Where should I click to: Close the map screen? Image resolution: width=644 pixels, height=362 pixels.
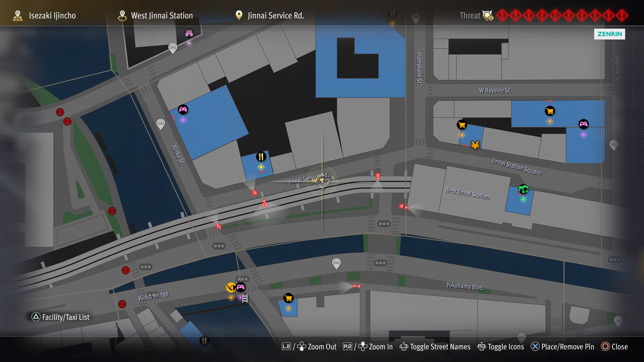pyautogui.click(x=614, y=347)
